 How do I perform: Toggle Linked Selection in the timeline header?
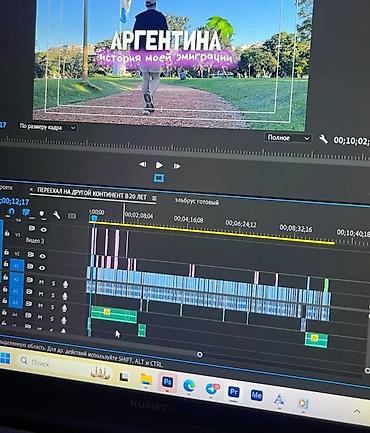(26, 212)
